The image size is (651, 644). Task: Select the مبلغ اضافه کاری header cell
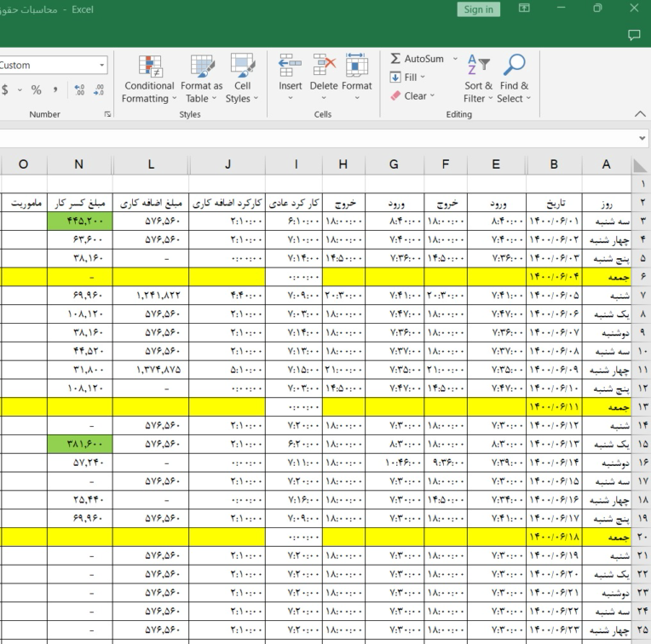pos(151,203)
